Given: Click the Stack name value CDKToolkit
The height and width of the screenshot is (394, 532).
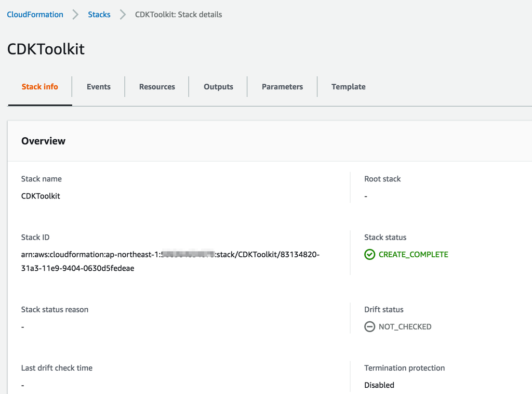Looking at the screenshot, I should point(41,196).
